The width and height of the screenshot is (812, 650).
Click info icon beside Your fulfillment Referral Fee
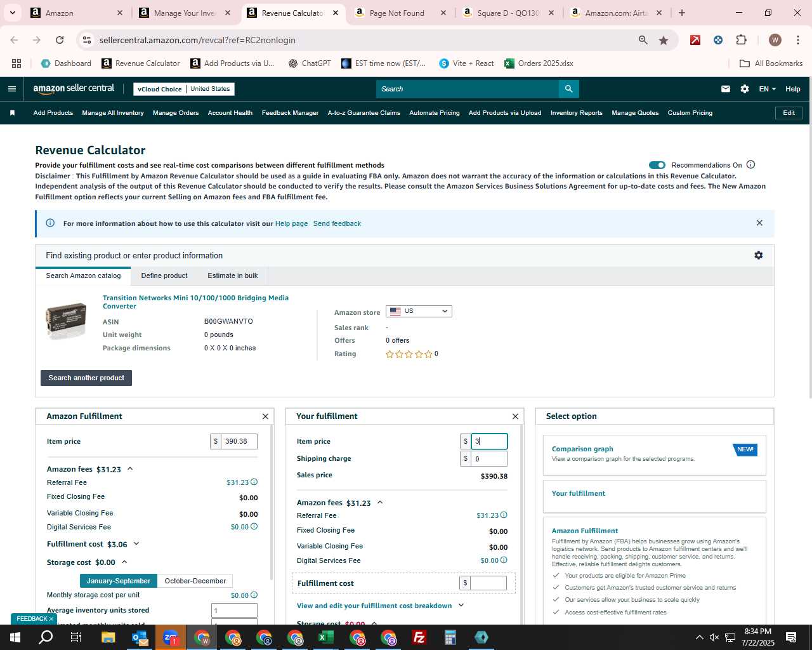(504, 515)
